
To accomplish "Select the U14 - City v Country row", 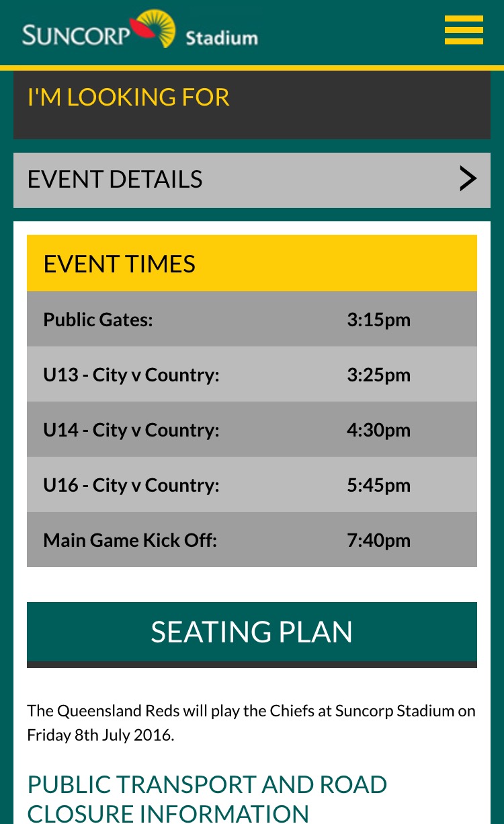I will click(252, 429).
